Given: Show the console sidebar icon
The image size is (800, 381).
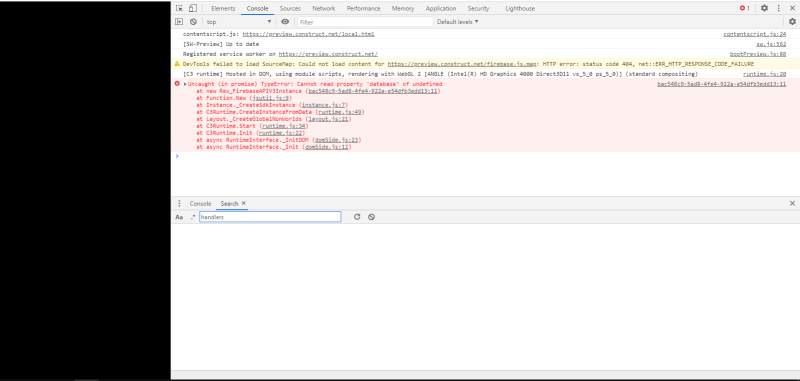Looking at the screenshot, I should (x=179, y=22).
